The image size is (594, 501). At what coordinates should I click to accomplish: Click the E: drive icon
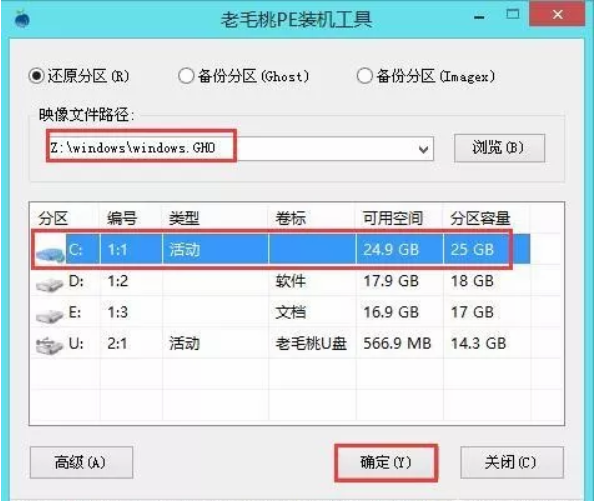pyautogui.click(x=50, y=315)
